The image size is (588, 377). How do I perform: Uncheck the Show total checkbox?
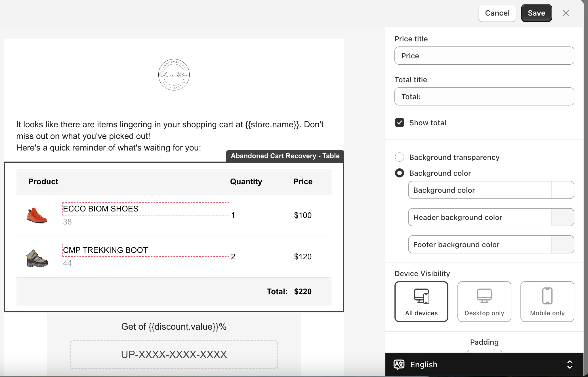point(400,123)
